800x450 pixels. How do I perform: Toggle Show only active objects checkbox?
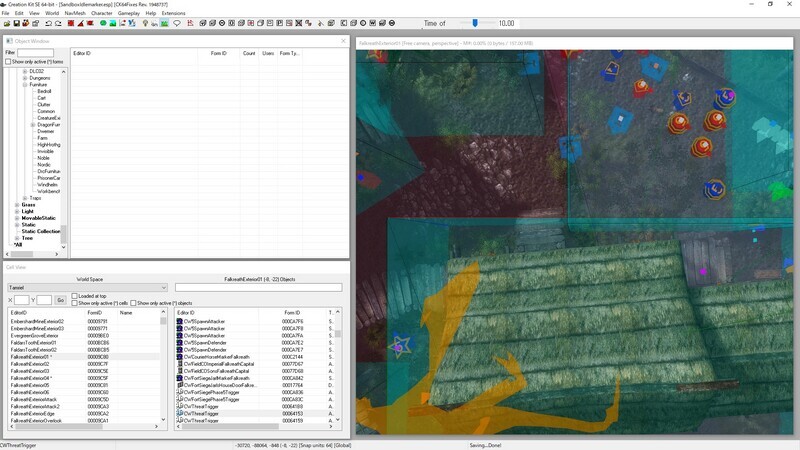tap(133, 303)
